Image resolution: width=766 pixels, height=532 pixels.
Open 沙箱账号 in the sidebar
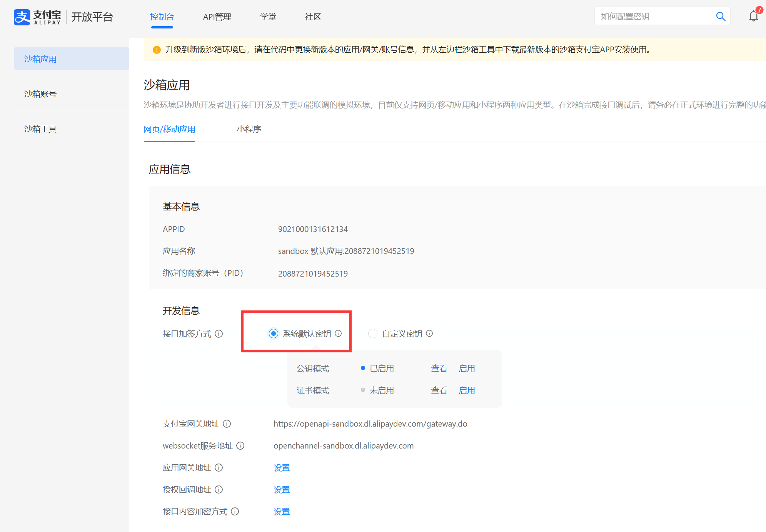[40, 94]
